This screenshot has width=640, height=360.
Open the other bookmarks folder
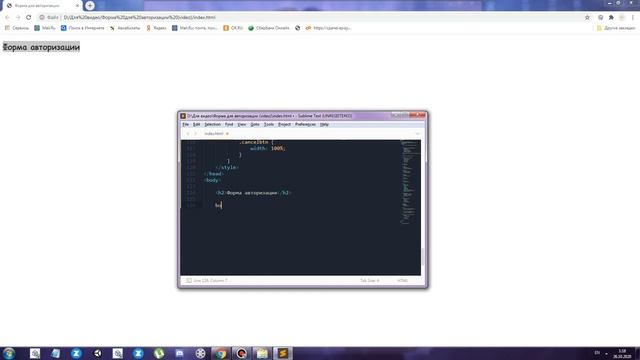click(x=616, y=28)
